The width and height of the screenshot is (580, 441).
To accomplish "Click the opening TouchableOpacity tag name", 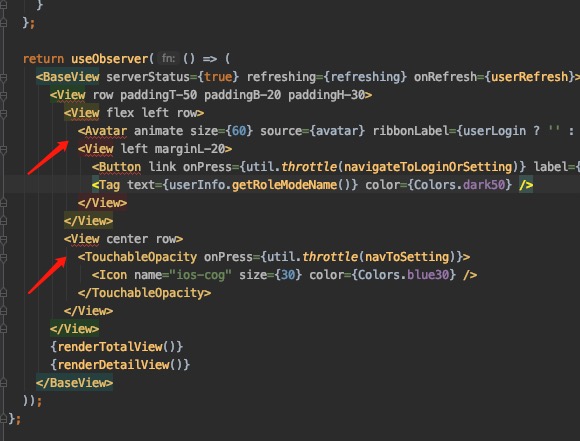I will [141, 257].
